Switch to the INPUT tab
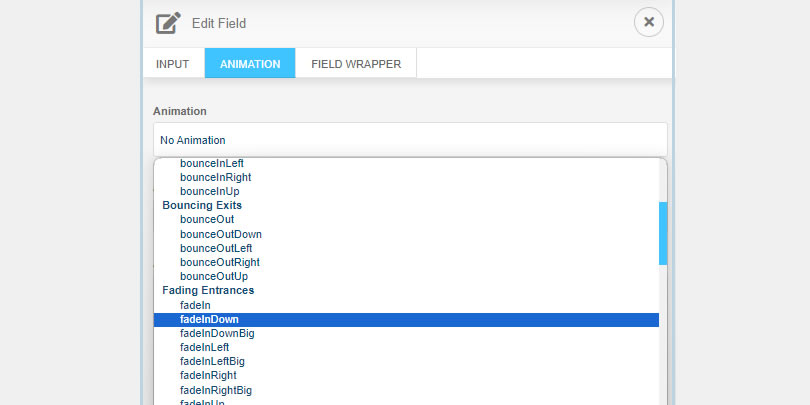810x405 pixels. pos(173,64)
